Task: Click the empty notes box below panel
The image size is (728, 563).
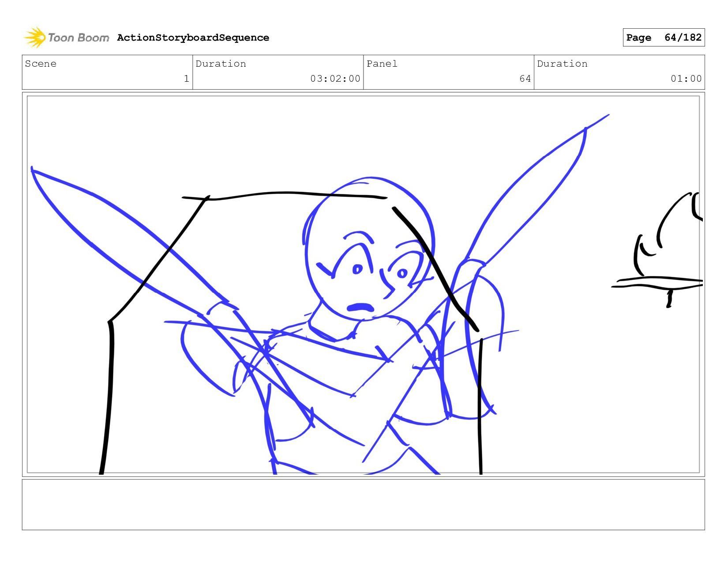Action: 363,505
